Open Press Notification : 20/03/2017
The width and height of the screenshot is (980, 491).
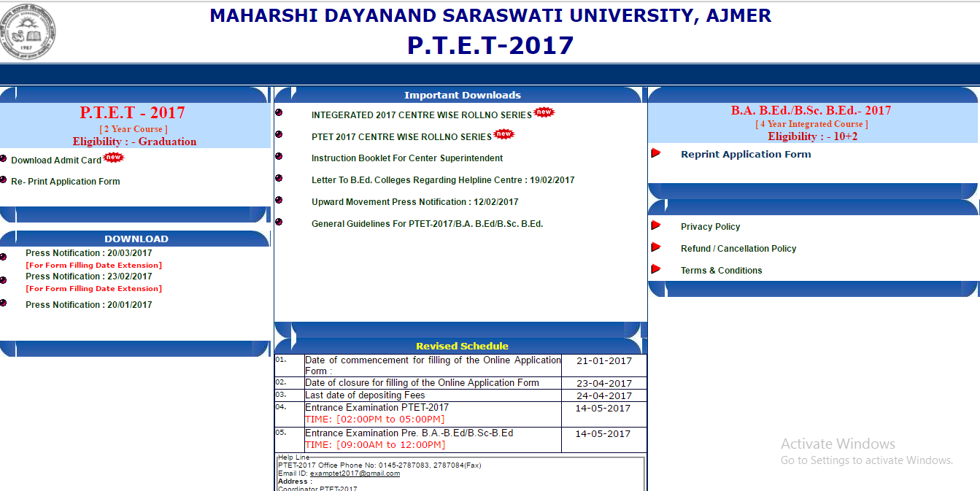[89, 253]
